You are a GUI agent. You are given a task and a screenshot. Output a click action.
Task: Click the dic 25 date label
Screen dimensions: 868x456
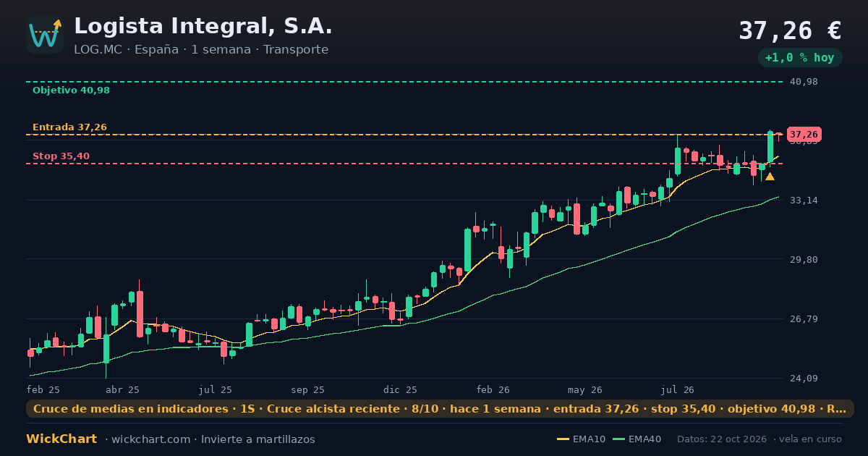coord(401,389)
